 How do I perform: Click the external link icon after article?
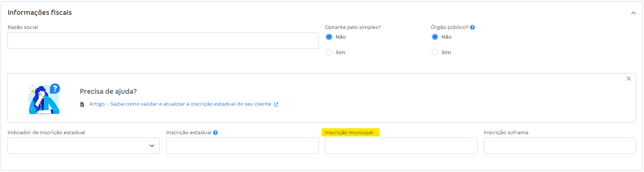(276, 105)
